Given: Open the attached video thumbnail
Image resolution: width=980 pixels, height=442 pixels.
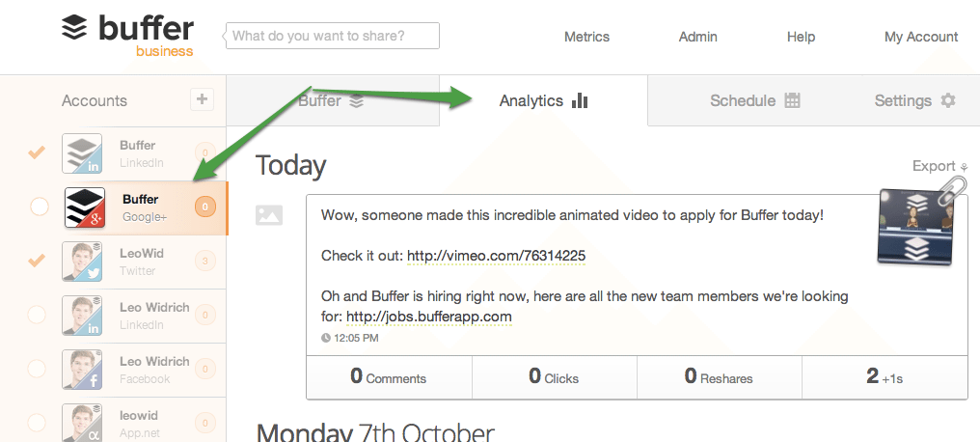Looking at the screenshot, I should pos(915,227).
